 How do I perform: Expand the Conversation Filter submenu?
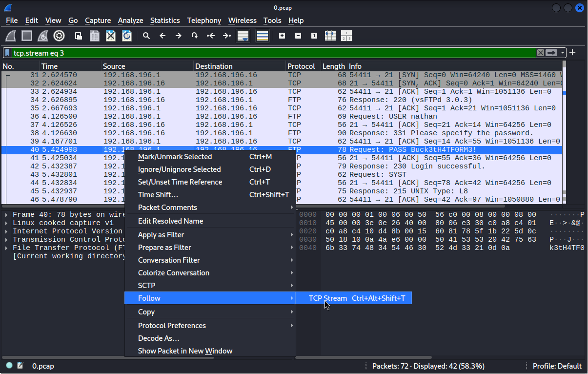[210, 260]
